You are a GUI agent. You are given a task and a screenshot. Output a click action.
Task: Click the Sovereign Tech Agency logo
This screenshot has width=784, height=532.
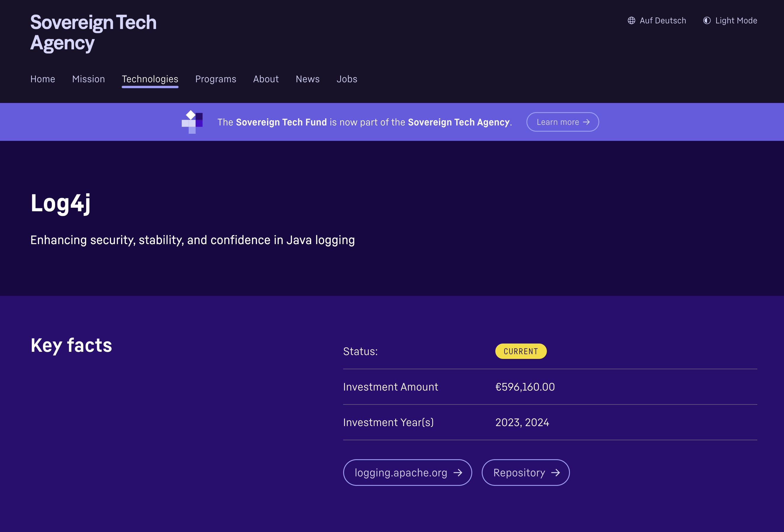click(94, 33)
